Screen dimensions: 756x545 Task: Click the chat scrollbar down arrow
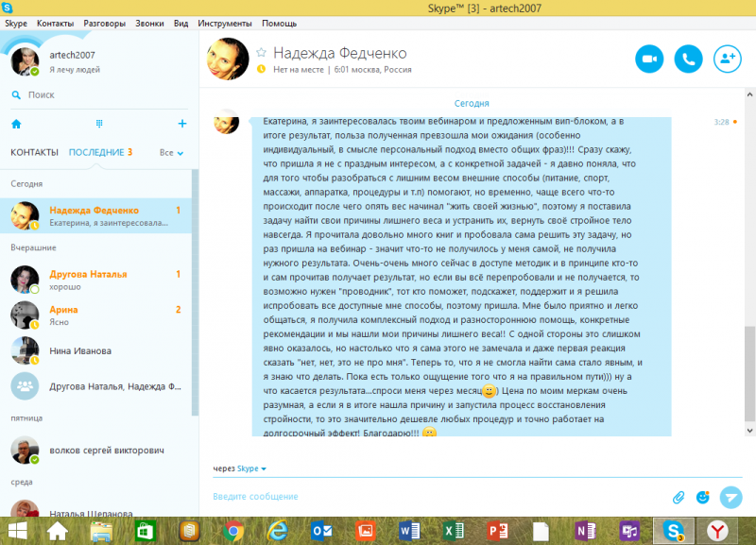click(x=750, y=431)
